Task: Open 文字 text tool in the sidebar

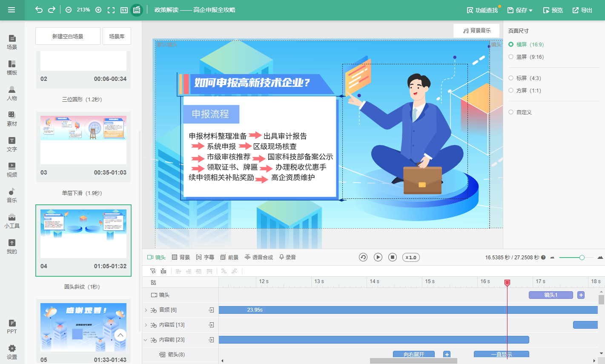Action: [12, 144]
